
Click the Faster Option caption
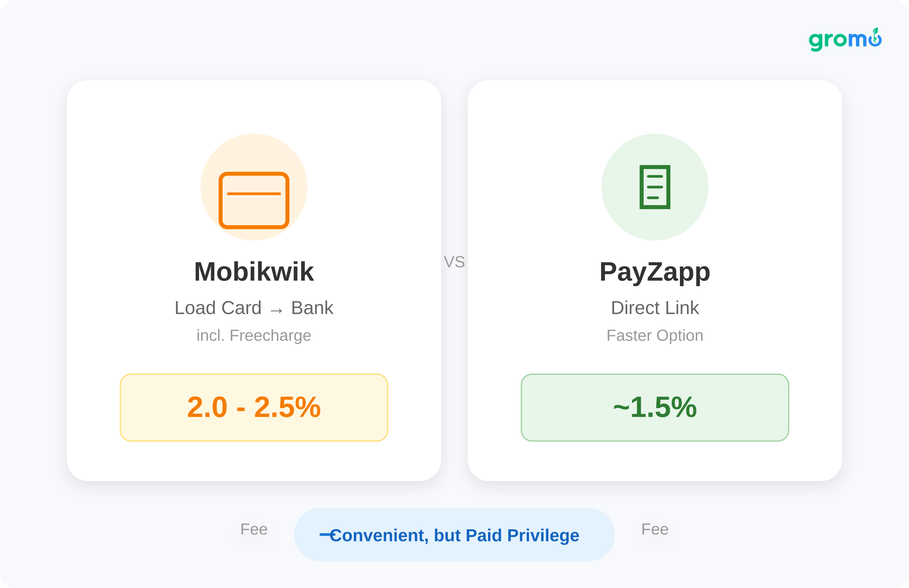[655, 336]
